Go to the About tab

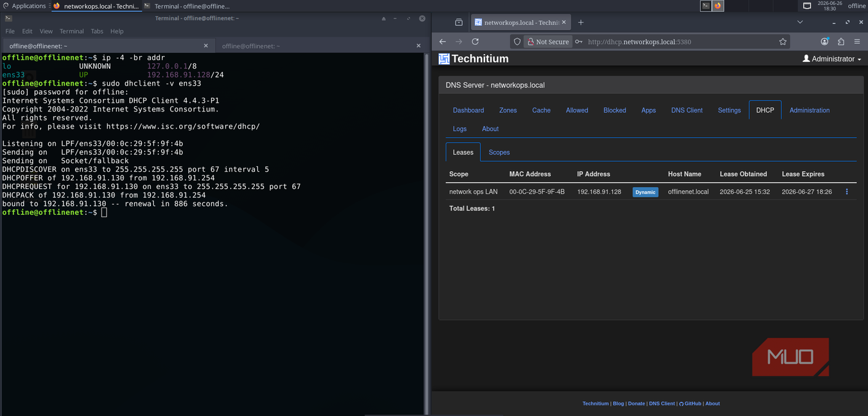click(491, 129)
